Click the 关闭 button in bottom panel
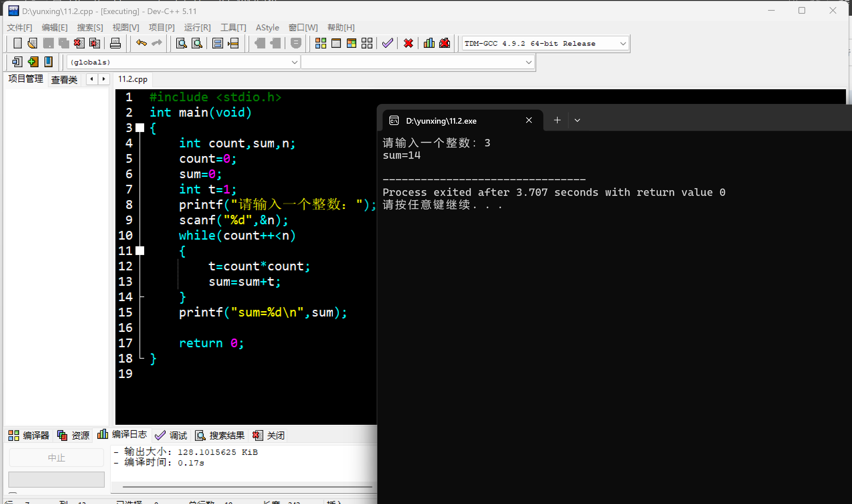Screen dimensions: 852x504 (x=269, y=435)
